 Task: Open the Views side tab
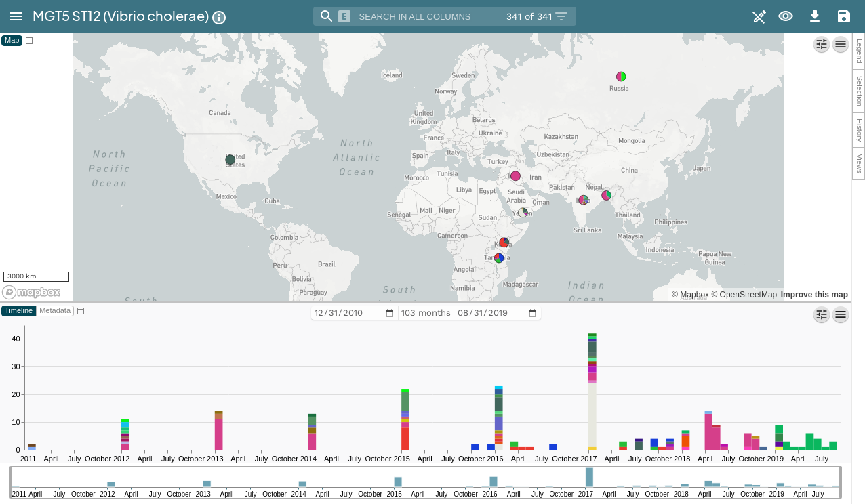tap(859, 163)
